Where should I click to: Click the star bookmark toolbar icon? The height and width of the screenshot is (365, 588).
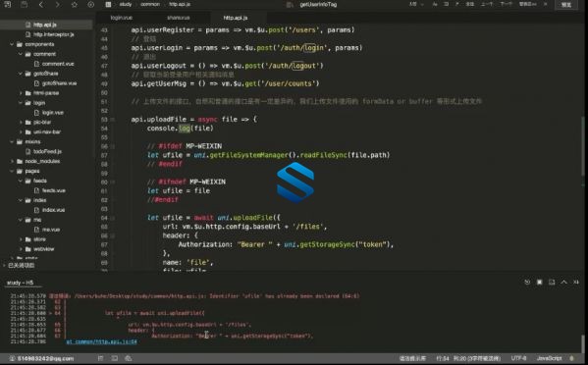click(x=75, y=5)
